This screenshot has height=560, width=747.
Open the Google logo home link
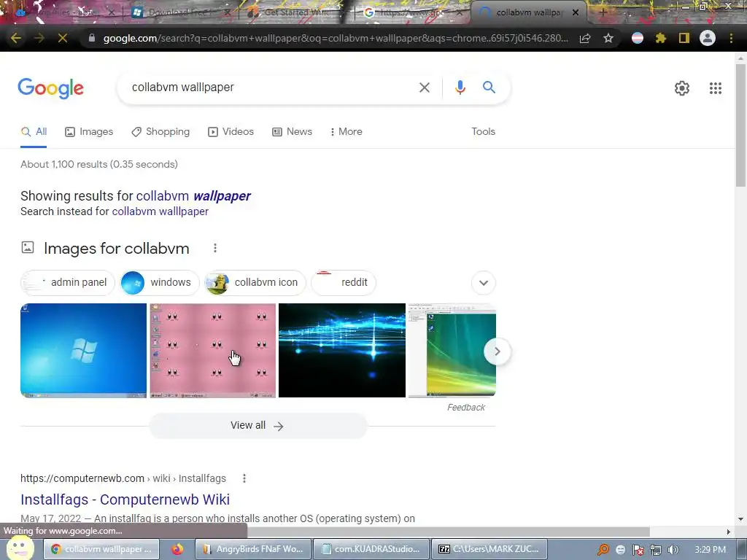click(50, 88)
